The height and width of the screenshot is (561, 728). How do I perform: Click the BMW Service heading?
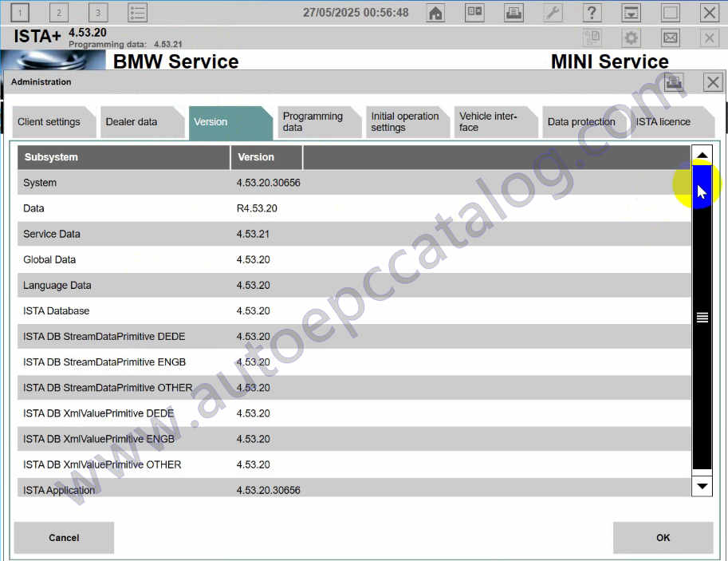[x=176, y=61]
